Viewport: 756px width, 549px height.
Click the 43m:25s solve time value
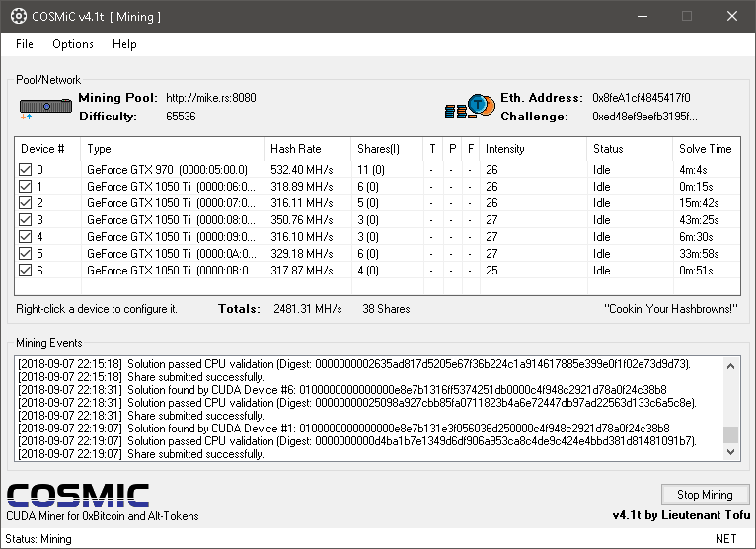coord(699,220)
